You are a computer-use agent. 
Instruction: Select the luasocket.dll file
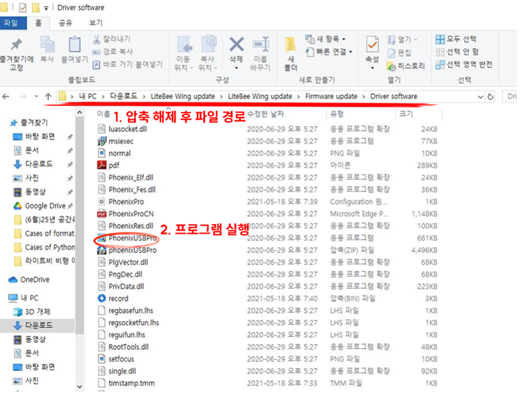pyautogui.click(x=127, y=129)
